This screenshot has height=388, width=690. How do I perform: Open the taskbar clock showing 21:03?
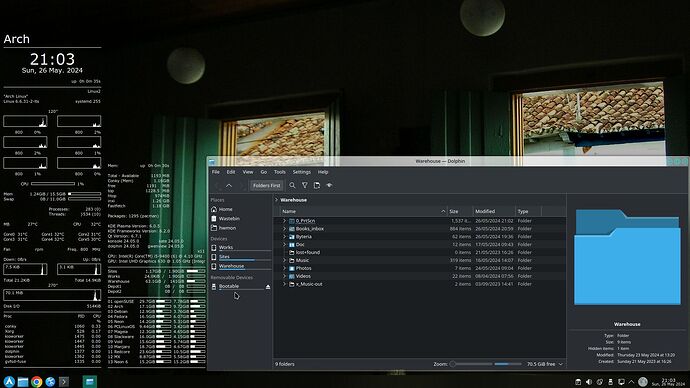(x=668, y=382)
